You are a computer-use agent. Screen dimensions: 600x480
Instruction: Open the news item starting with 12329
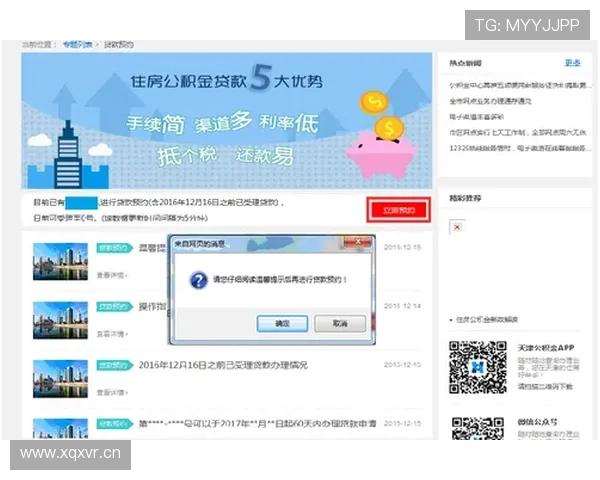[520, 148]
